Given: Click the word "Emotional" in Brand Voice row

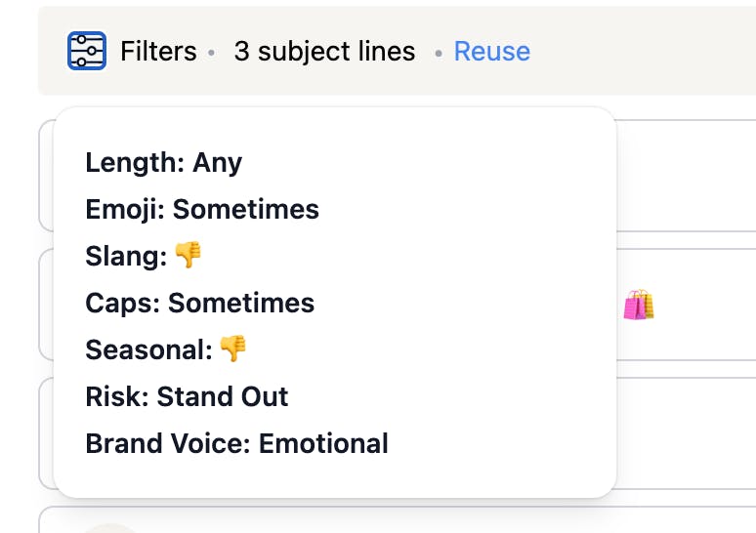Looking at the screenshot, I should coord(323,443).
